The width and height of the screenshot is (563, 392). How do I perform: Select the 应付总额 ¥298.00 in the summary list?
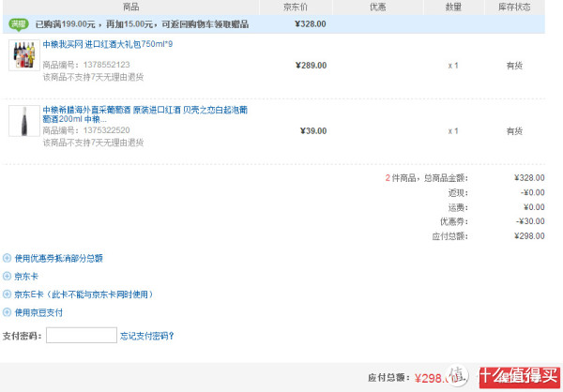(x=529, y=235)
